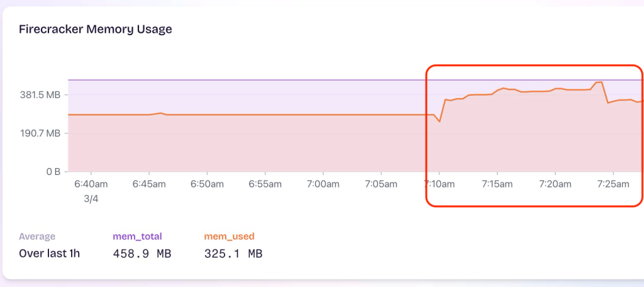Click the mem_used peak before 7:25am
This screenshot has width=644, height=287.
point(599,82)
